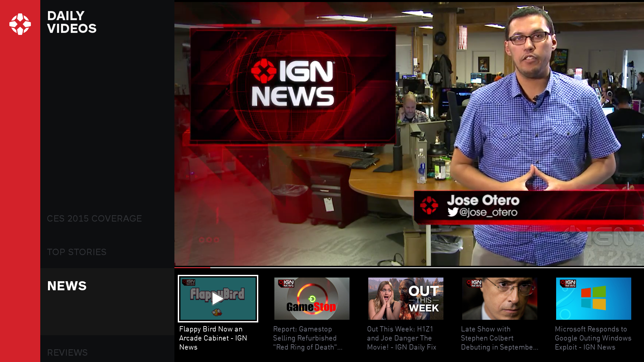
Task: Open the Reviews category
Action: [x=67, y=353]
